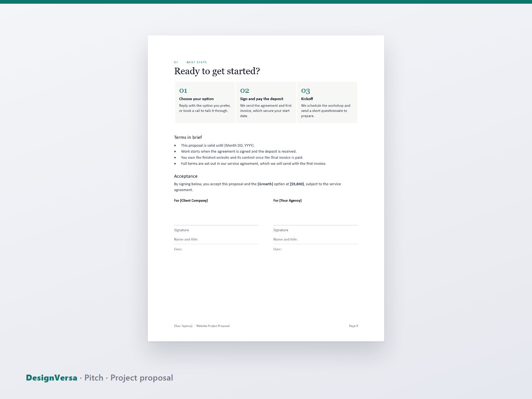Select the "Reply with the option you prefer" description
Image resolution: width=532 pixels, height=399 pixels.
205,108
